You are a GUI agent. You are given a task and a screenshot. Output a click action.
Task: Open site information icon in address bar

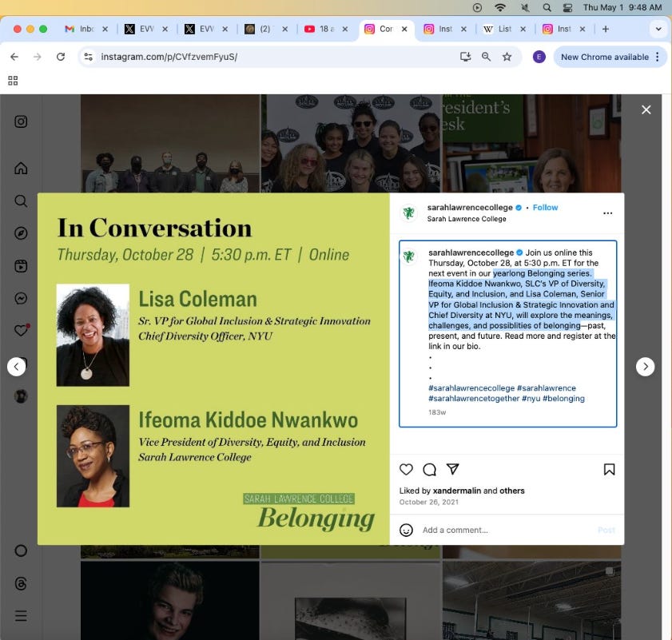pos(88,57)
